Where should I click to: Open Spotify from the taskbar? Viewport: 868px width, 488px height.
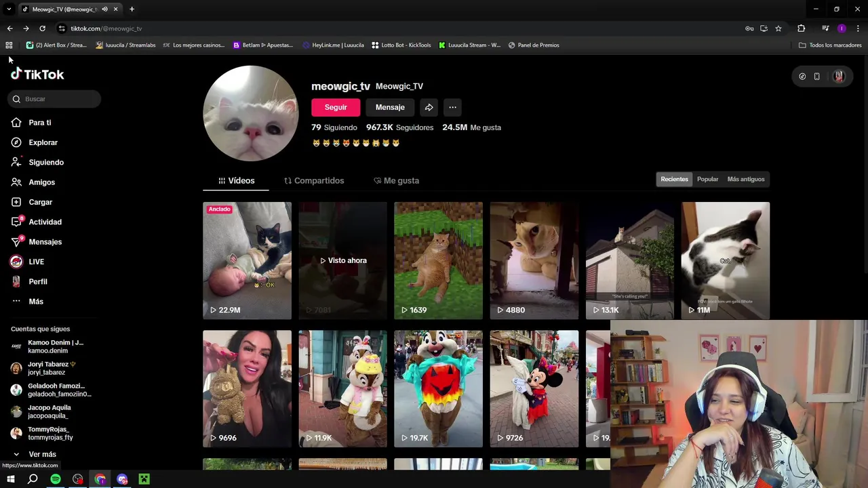56,479
